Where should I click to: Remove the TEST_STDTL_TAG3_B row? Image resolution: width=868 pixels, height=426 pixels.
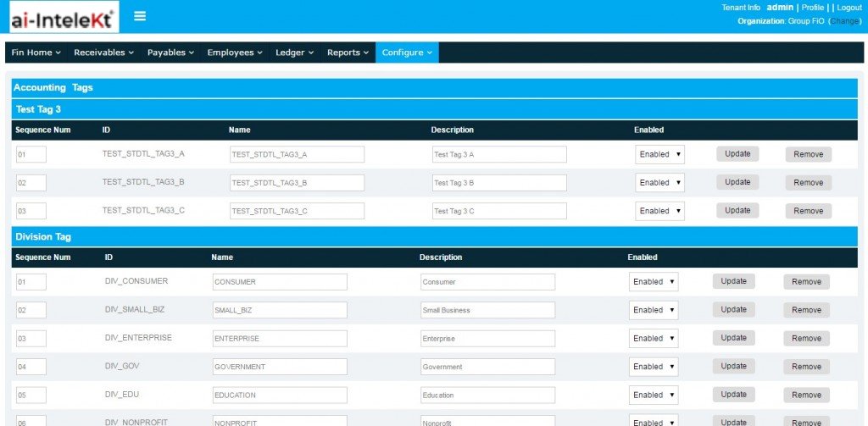808,183
